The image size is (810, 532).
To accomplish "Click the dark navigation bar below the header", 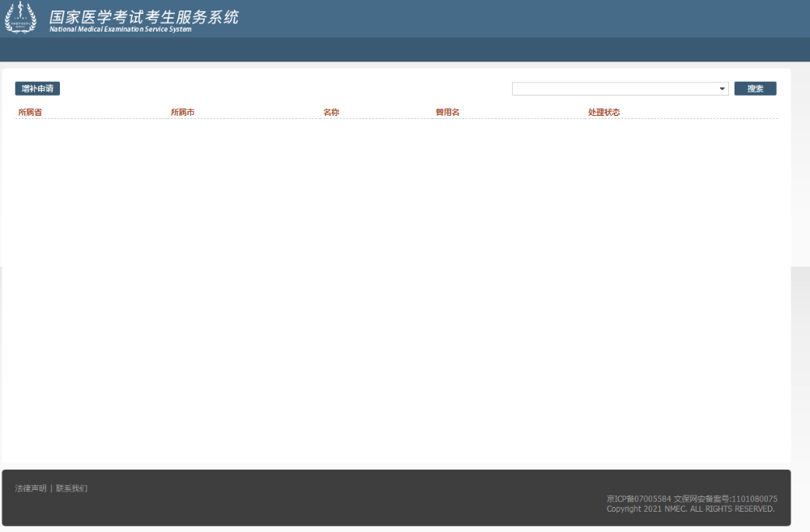I will pyautogui.click(x=405, y=49).
